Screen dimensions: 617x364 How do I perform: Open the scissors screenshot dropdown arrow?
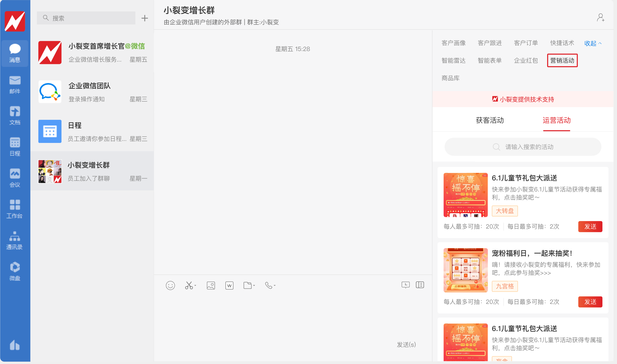click(195, 285)
